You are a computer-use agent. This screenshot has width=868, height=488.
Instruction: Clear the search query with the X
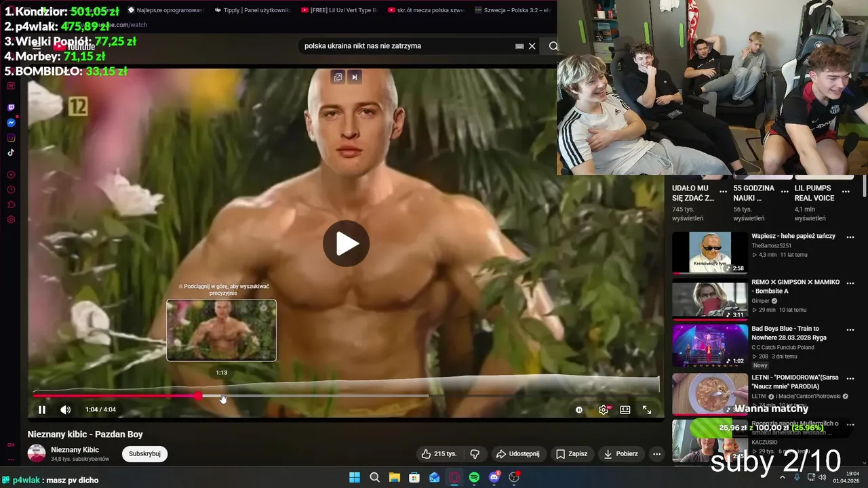(532, 46)
